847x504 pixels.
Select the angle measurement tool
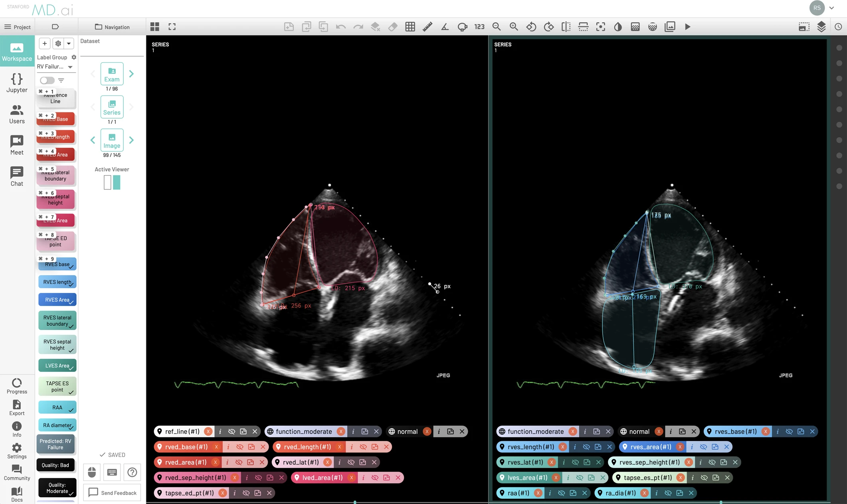[445, 27]
